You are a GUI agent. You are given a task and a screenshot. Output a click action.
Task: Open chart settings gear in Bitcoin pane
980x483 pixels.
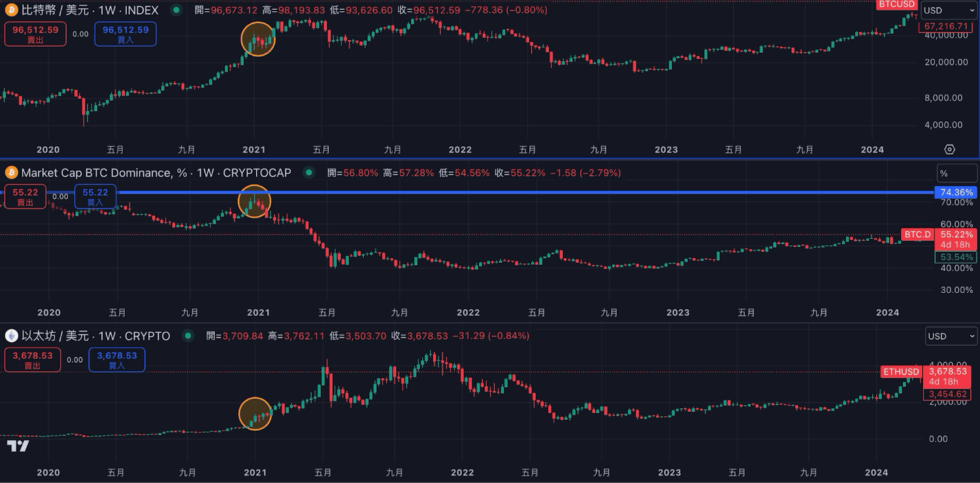pyautogui.click(x=950, y=149)
